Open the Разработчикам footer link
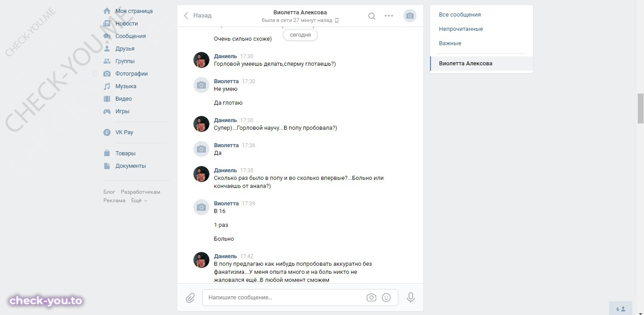The width and height of the screenshot is (644, 315). click(141, 192)
